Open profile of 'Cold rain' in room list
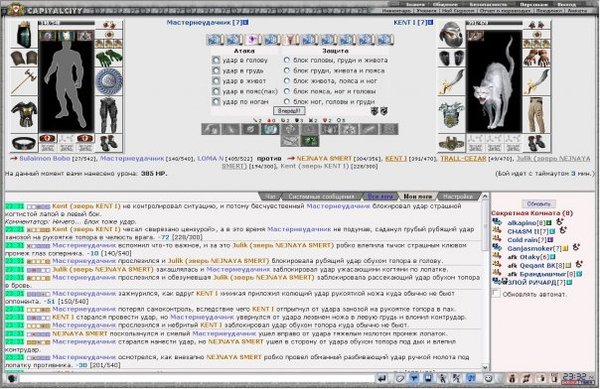The height and width of the screenshot is (389, 600). pyautogui.click(x=522, y=240)
